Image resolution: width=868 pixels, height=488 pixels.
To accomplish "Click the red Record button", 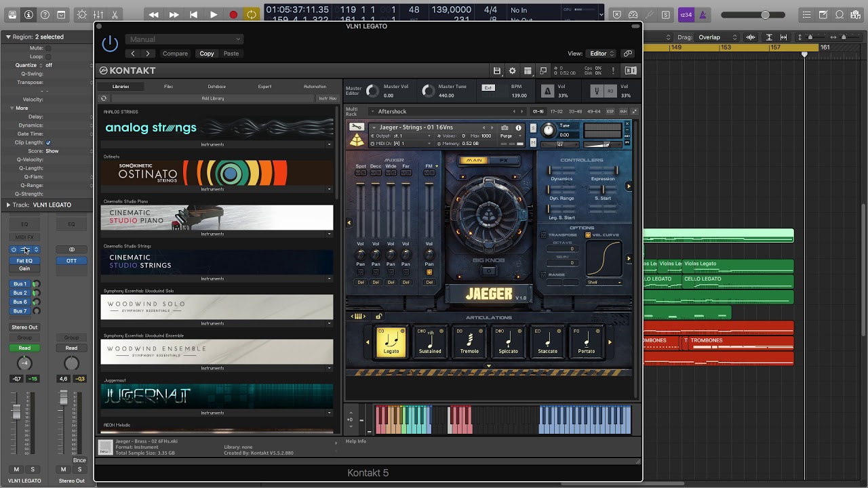I will (x=233, y=14).
